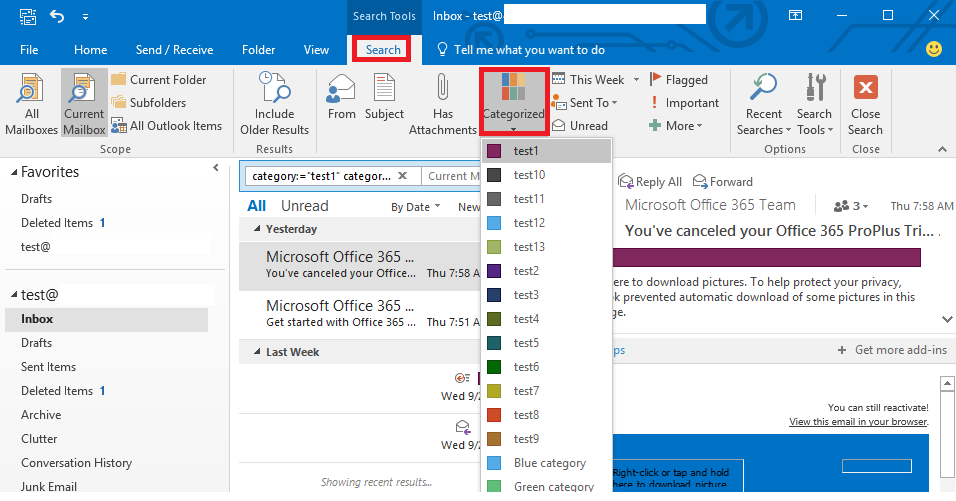This screenshot has height=501, width=956.
Task: Select test13 category item
Action: tap(546, 247)
